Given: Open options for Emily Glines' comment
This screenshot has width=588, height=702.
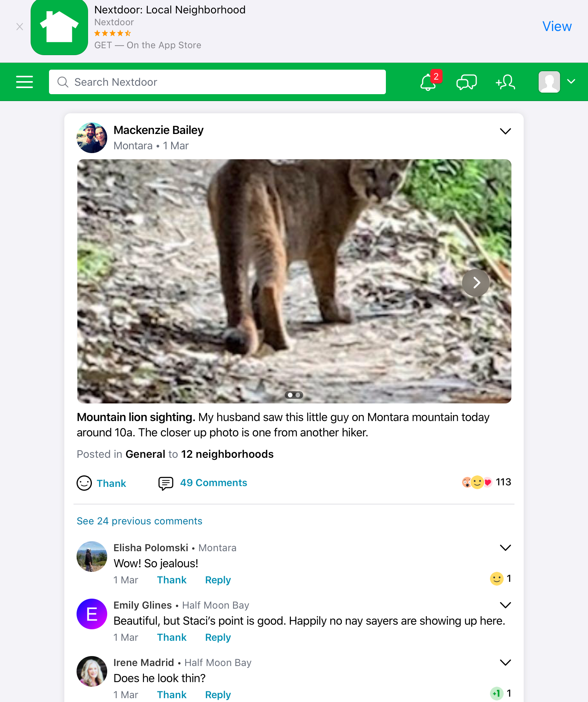Looking at the screenshot, I should click(505, 605).
